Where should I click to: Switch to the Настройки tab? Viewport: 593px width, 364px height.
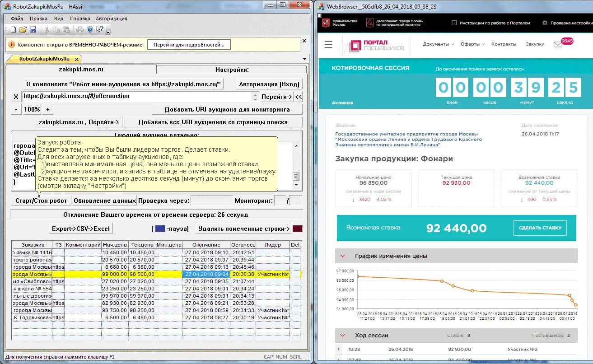[232, 70]
